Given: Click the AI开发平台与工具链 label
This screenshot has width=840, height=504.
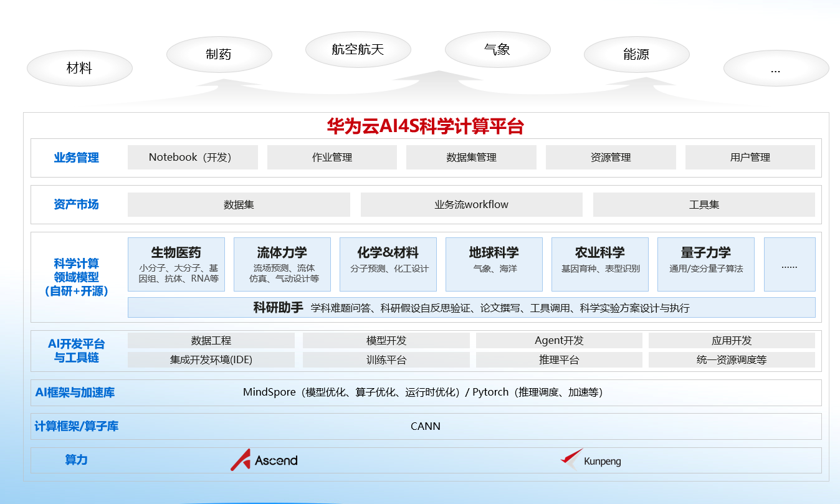Looking at the screenshot, I should (x=76, y=351).
